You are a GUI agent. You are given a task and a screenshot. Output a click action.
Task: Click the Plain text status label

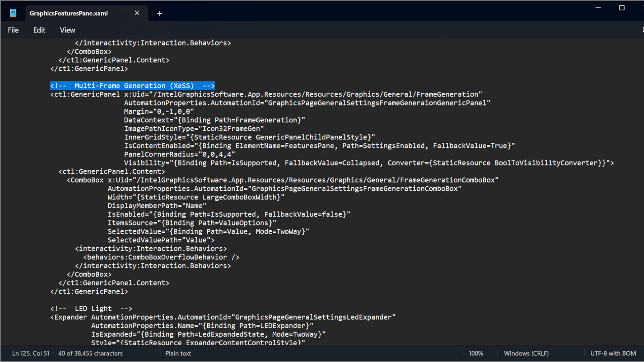178,353
